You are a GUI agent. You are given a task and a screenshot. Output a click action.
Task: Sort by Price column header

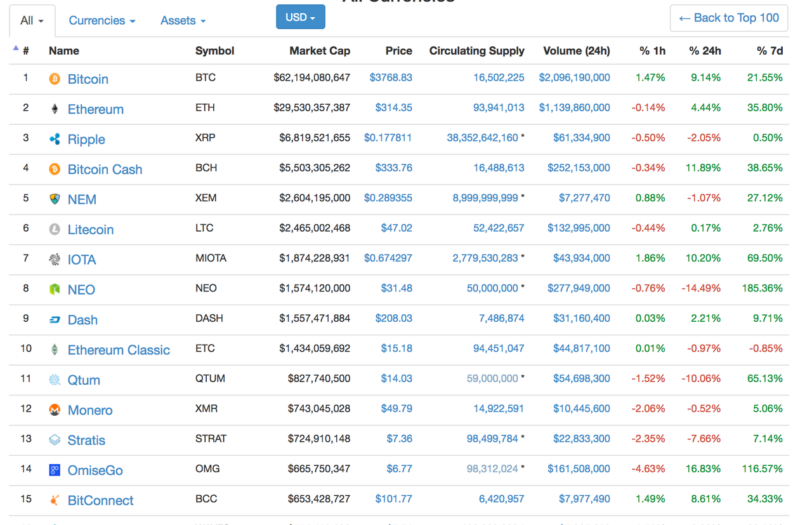[398, 51]
